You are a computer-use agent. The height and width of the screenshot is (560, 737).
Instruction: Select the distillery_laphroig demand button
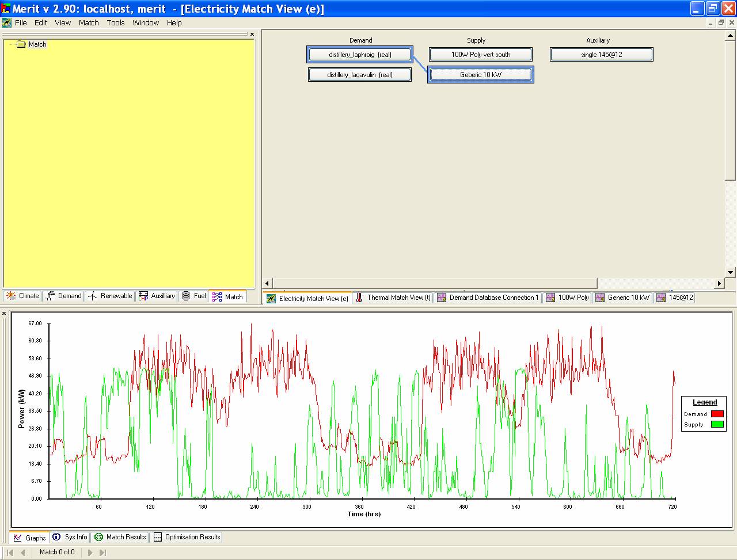coord(360,55)
